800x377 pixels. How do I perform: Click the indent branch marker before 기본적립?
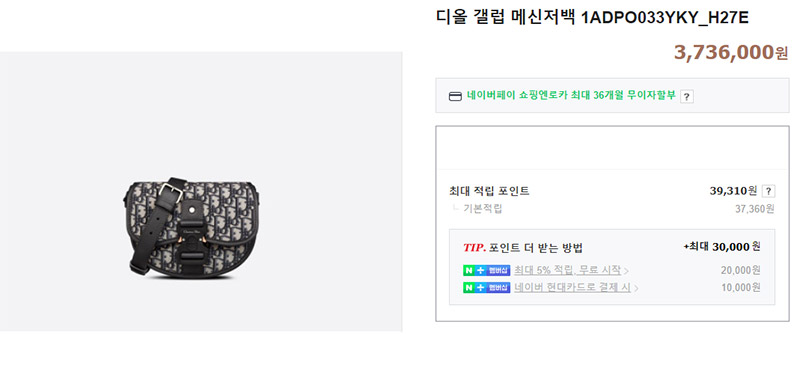(455, 208)
